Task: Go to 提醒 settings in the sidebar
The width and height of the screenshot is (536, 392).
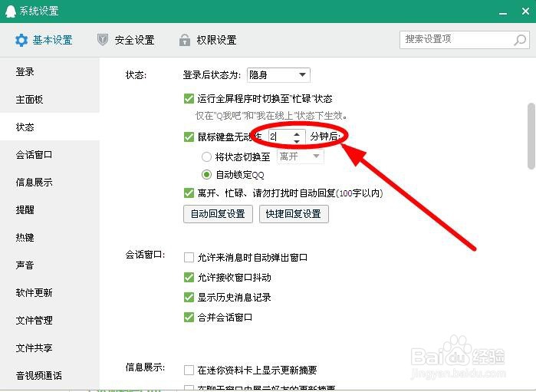Action: (50, 209)
